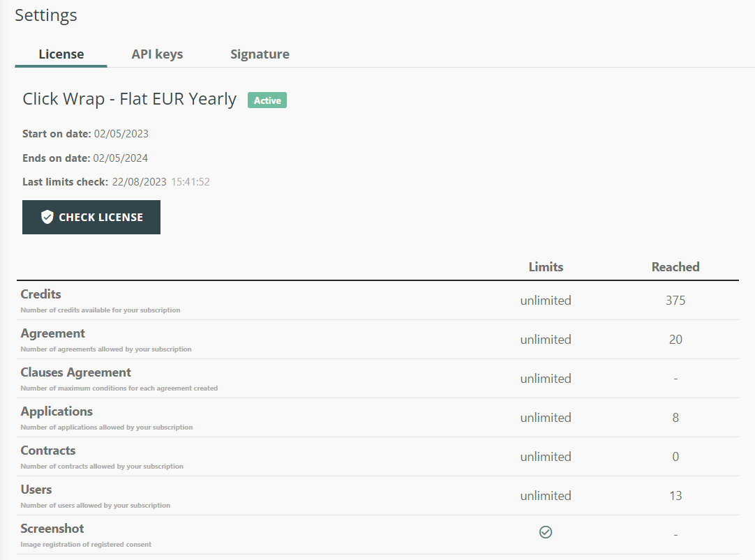Switch to the API keys tab
The image size is (755, 560).
(x=157, y=54)
